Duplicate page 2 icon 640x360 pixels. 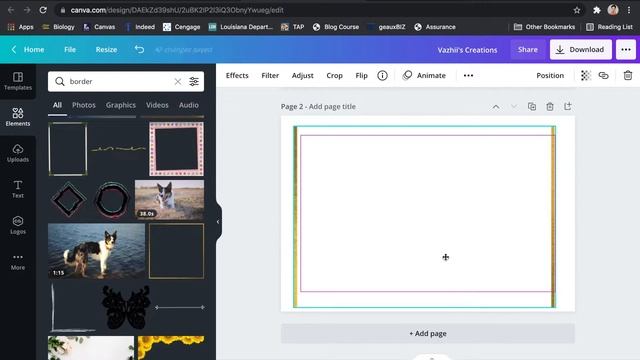coord(532,107)
